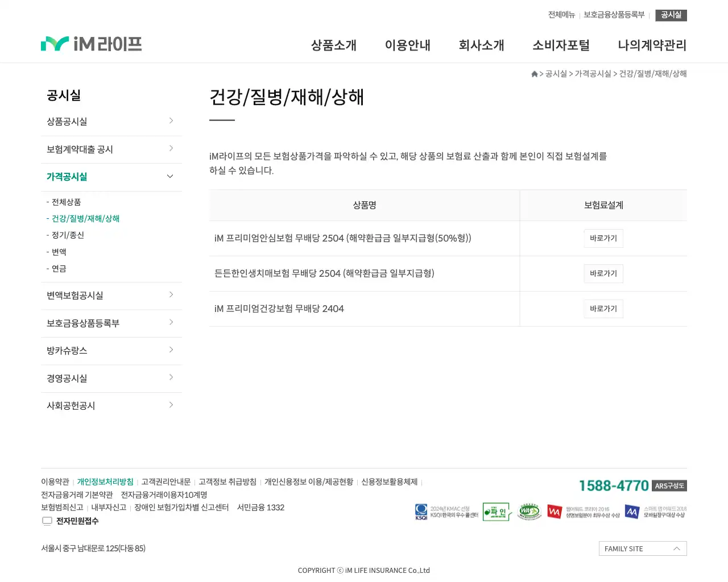This screenshot has width=728, height=582.
Task: Click 상품공시실 sidebar label
Action: [67, 122]
